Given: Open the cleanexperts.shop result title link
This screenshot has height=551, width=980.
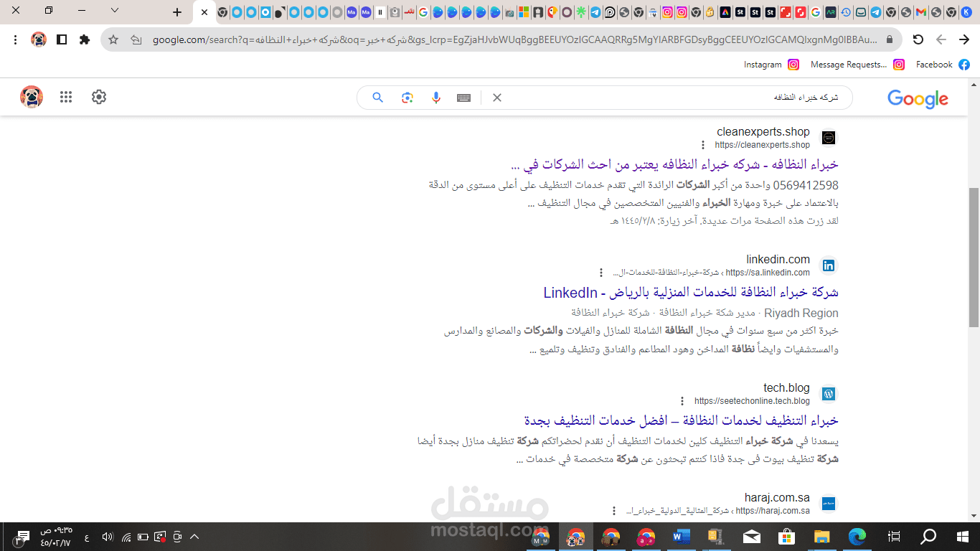Looking at the screenshot, I should pyautogui.click(x=674, y=165).
